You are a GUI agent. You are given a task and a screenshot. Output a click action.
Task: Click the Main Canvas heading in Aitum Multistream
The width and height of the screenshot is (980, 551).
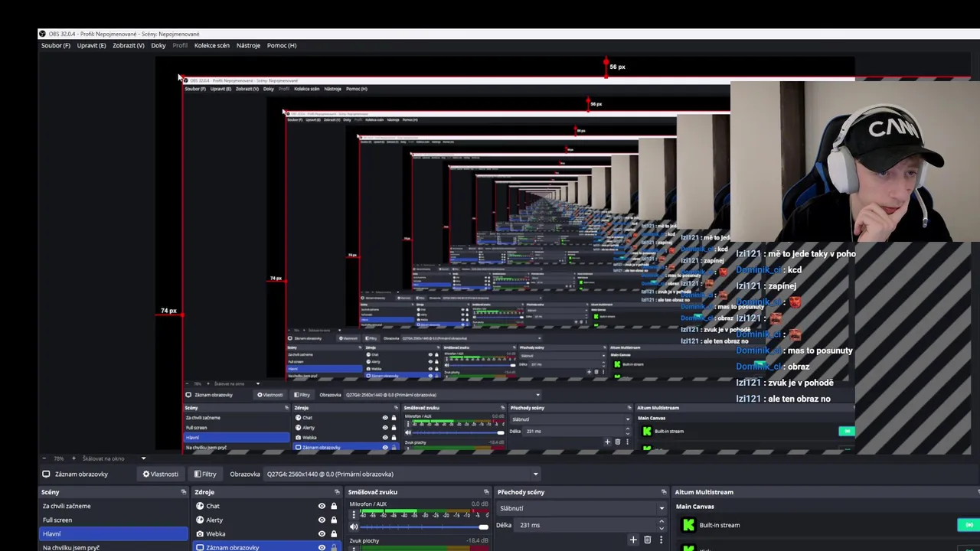click(x=695, y=507)
